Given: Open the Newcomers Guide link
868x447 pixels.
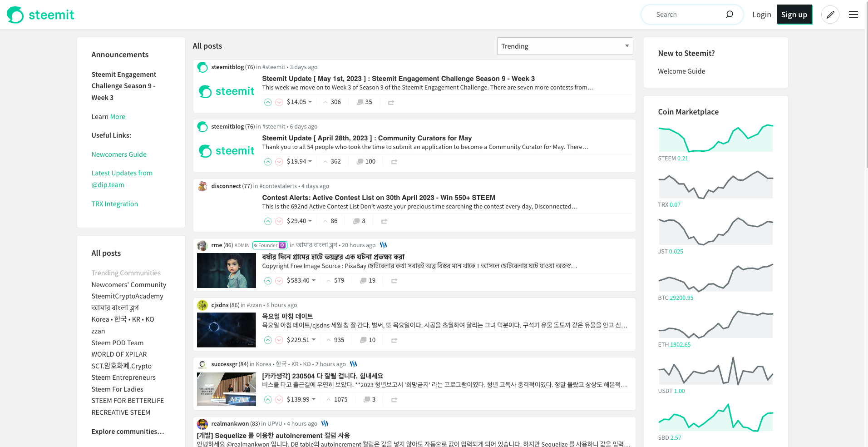Looking at the screenshot, I should [119, 154].
